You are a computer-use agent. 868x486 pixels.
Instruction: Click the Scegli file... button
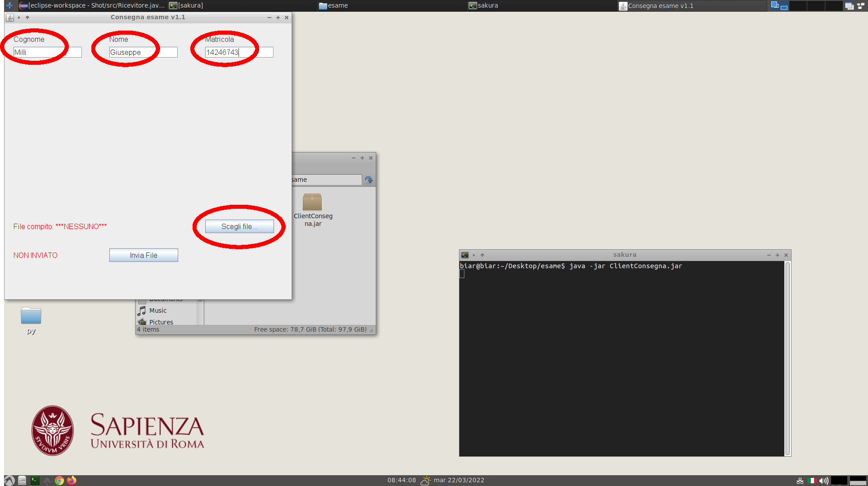[239, 226]
